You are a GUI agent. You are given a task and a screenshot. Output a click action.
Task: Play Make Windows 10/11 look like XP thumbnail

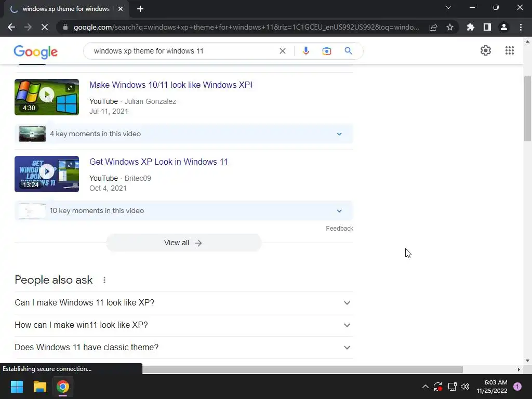click(47, 97)
